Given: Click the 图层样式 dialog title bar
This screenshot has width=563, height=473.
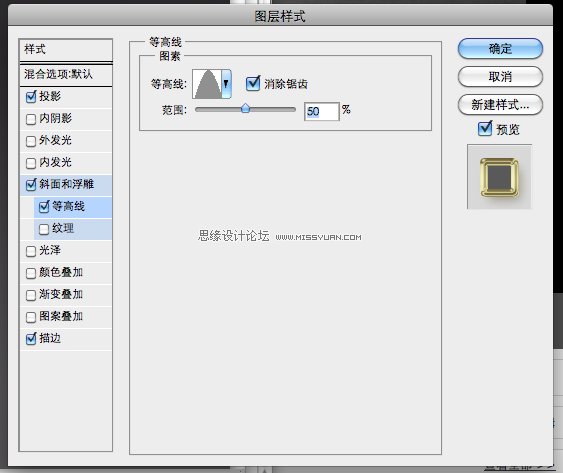Looking at the screenshot, I should click(x=280, y=16).
